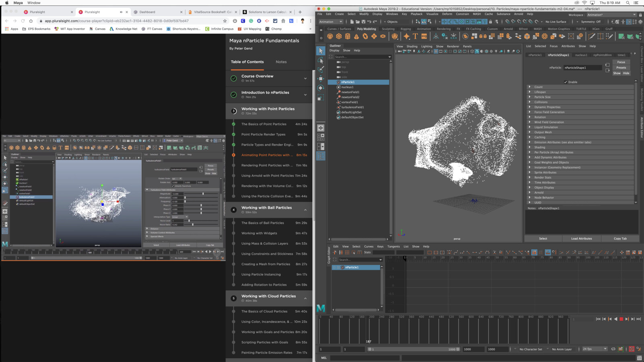Open the Constrain menu in Maya's menu bar

pos(462,14)
